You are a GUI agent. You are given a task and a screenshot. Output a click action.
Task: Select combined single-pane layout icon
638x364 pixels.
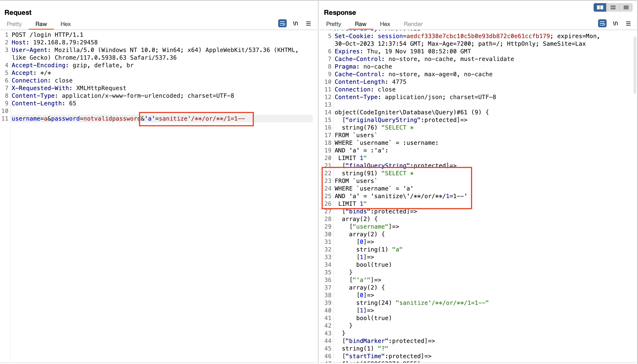click(626, 7)
